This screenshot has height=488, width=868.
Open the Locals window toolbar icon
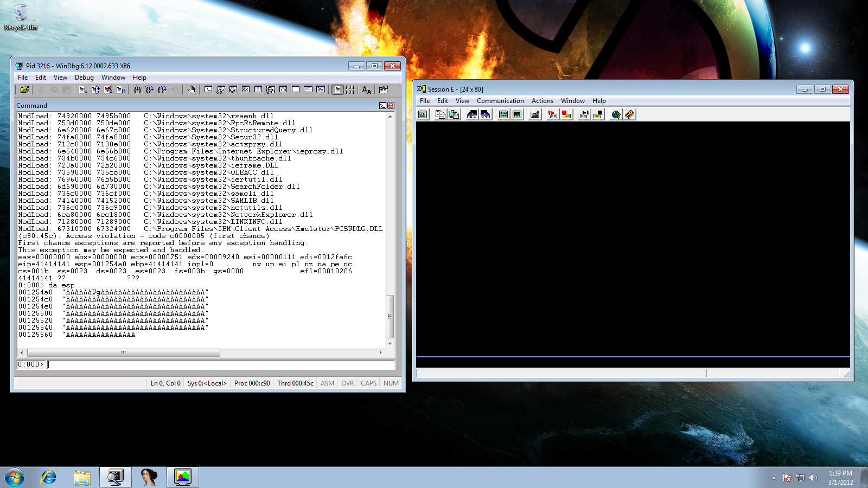pyautogui.click(x=233, y=89)
